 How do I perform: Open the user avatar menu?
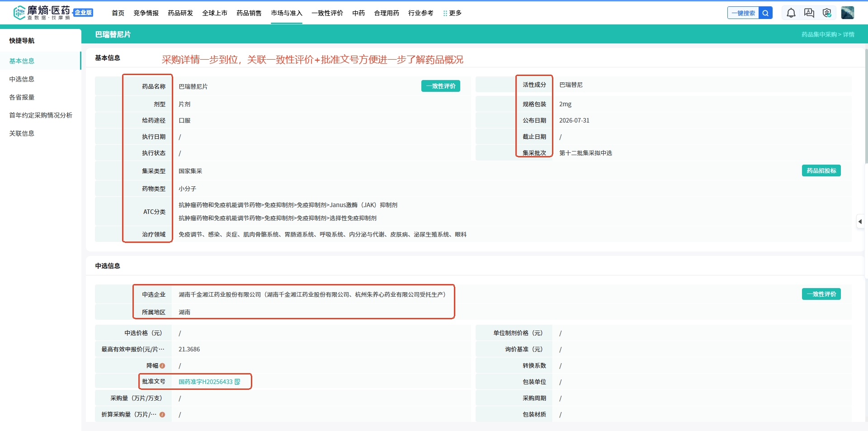point(847,13)
